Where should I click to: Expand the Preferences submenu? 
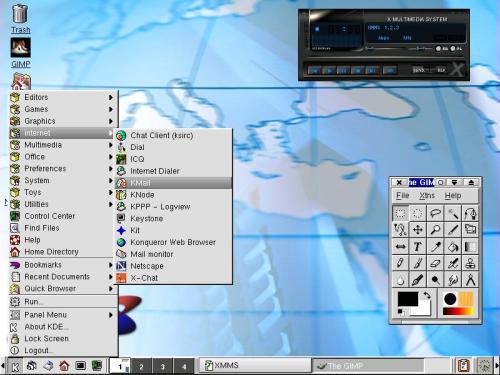click(x=63, y=169)
